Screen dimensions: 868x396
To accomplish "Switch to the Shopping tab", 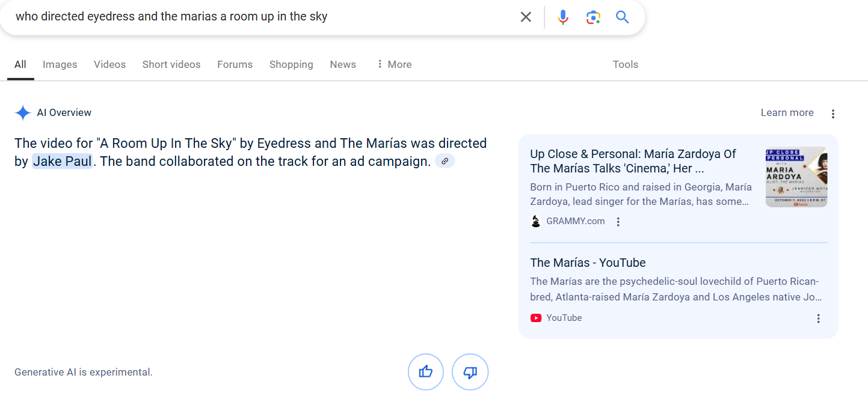I will click(x=291, y=64).
